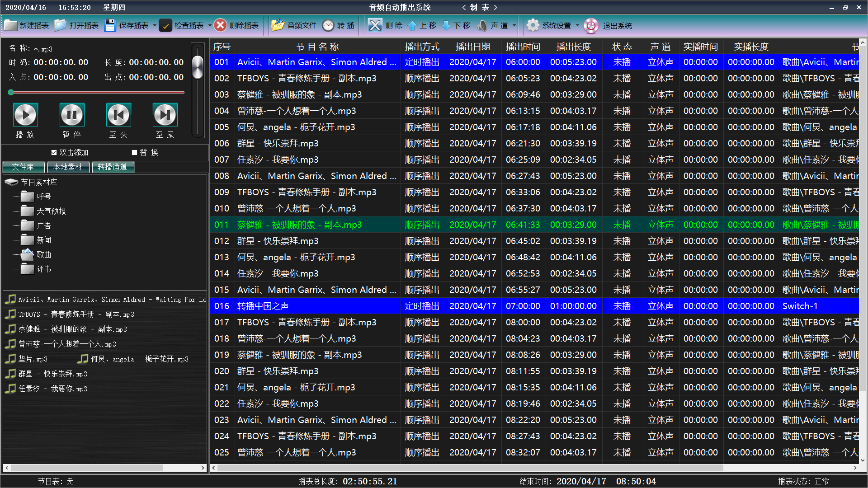
Task: Adjust the vertical volume slider knob
Action: click(x=198, y=67)
